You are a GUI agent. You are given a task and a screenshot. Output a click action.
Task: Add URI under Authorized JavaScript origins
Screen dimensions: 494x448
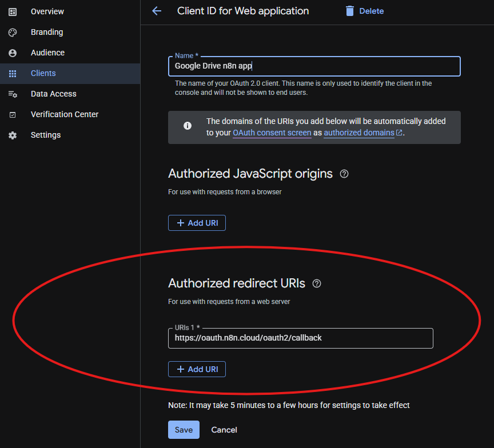197,223
